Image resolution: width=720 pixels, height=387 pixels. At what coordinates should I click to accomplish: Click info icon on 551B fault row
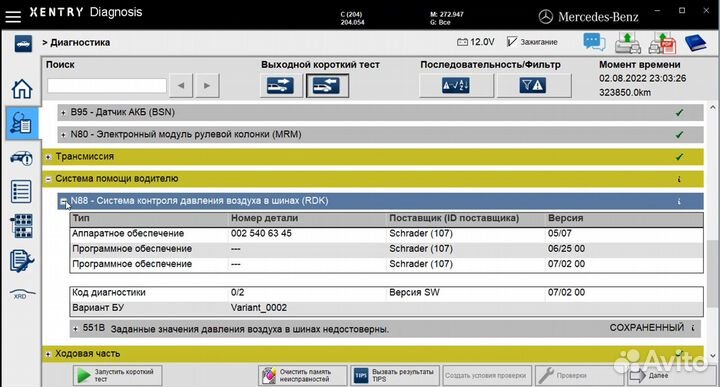692,328
